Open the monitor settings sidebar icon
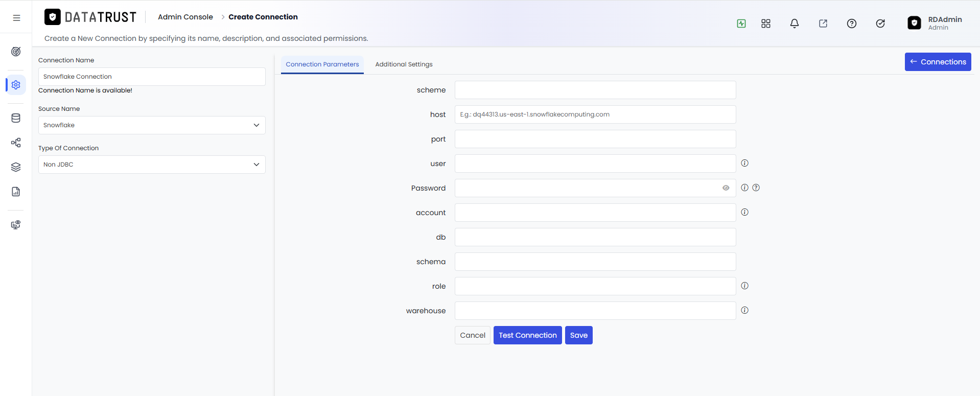Screen dimensions: 980x396 (x=16, y=225)
